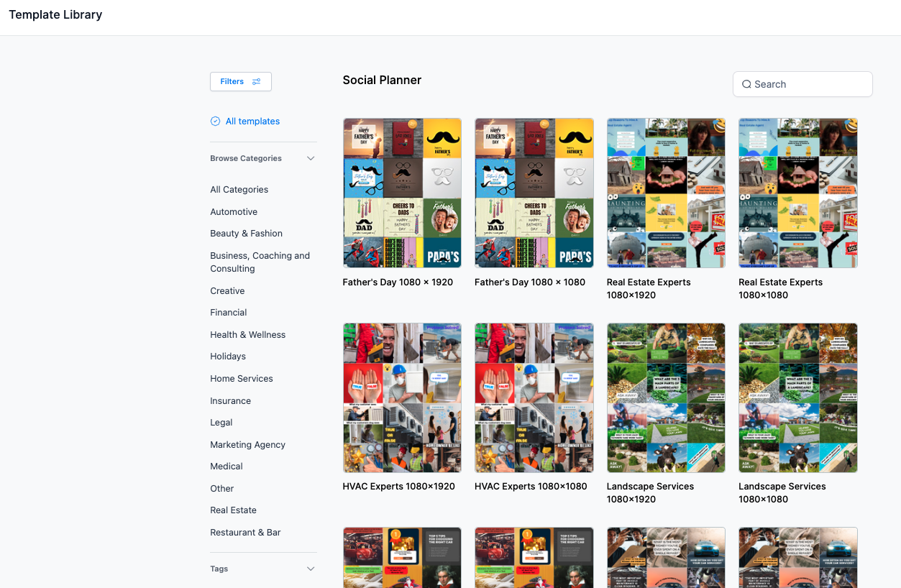This screenshot has height=588, width=901.
Task: Open the Legal category
Action: [x=221, y=423]
